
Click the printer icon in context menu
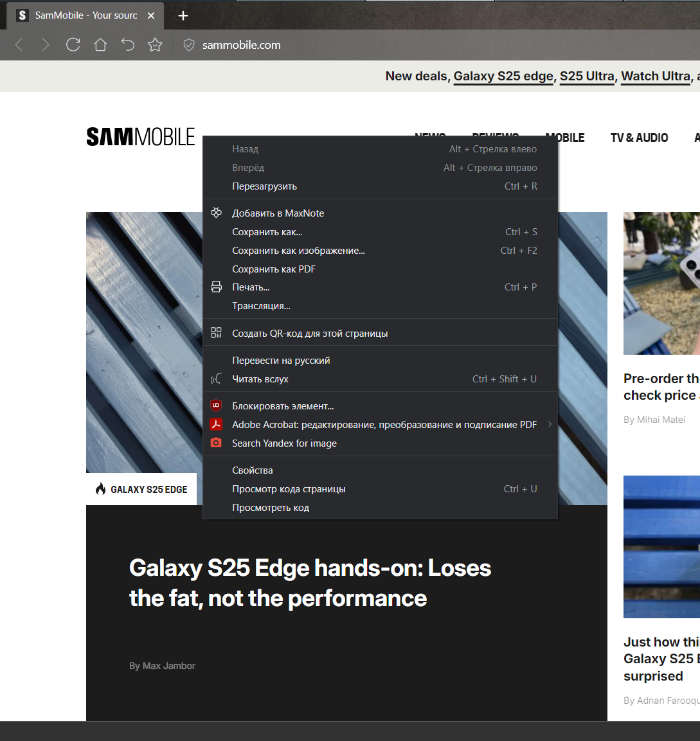tap(216, 287)
